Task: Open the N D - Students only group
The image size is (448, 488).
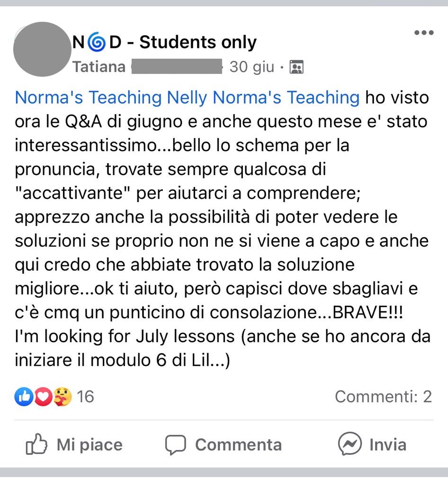Action: (164, 42)
